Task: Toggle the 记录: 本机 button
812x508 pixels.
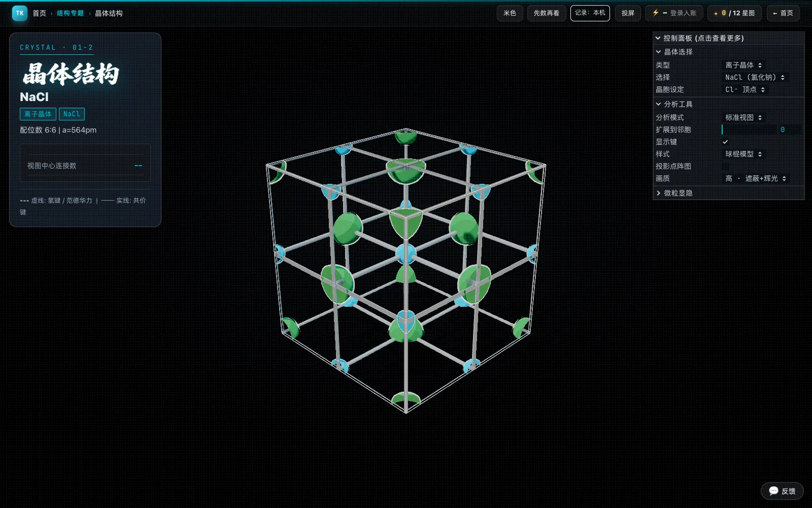Action: pos(590,13)
